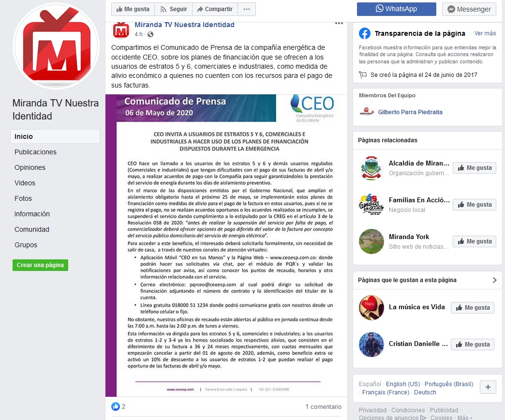Open the Fotos section in sidebar
The width and height of the screenshot is (505, 420).
tap(23, 198)
